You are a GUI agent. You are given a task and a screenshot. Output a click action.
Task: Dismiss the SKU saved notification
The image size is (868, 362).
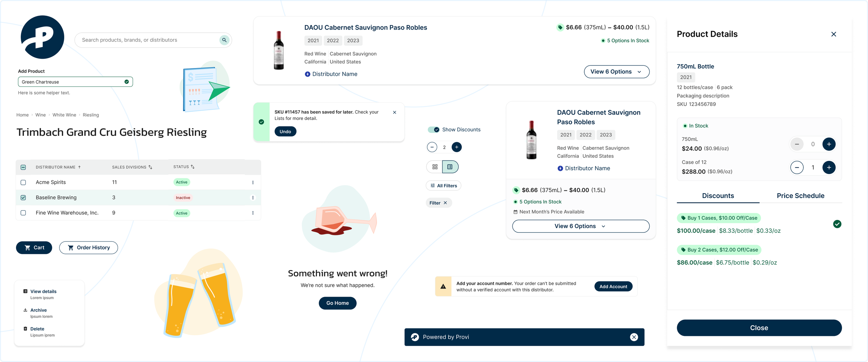point(394,112)
